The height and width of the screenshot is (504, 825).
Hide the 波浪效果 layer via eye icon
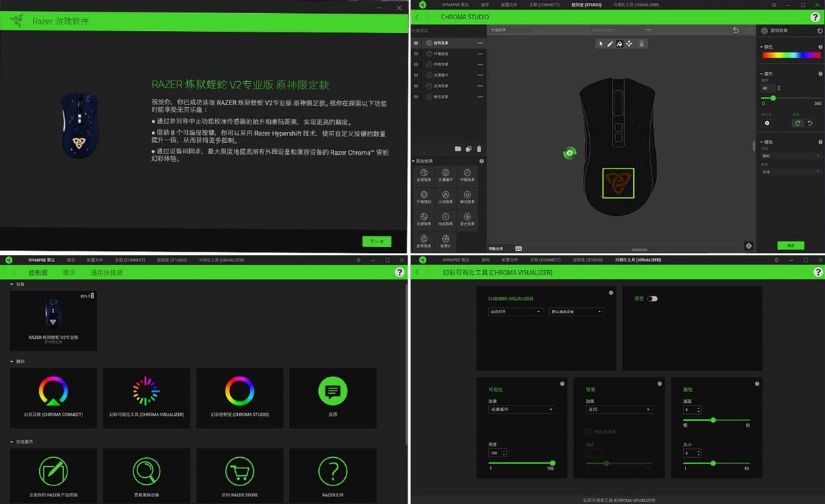[x=416, y=86]
